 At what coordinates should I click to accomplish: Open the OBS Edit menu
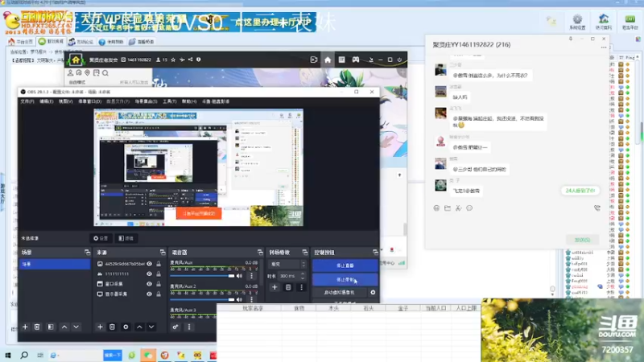46,101
